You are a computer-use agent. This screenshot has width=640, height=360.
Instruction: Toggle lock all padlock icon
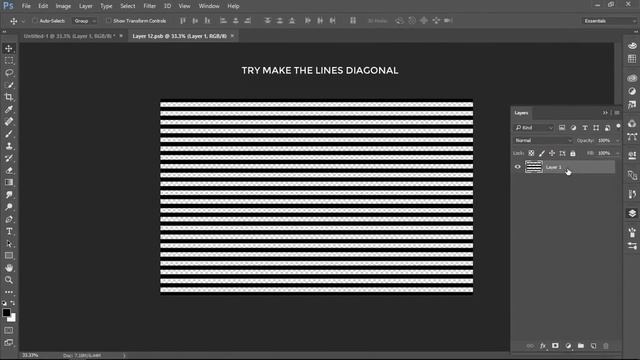(573, 153)
